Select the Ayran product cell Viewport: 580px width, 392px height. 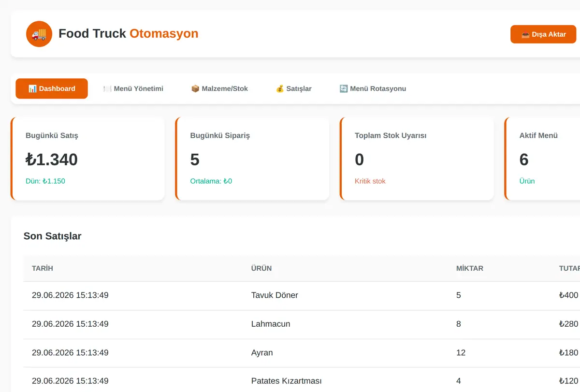(262, 352)
